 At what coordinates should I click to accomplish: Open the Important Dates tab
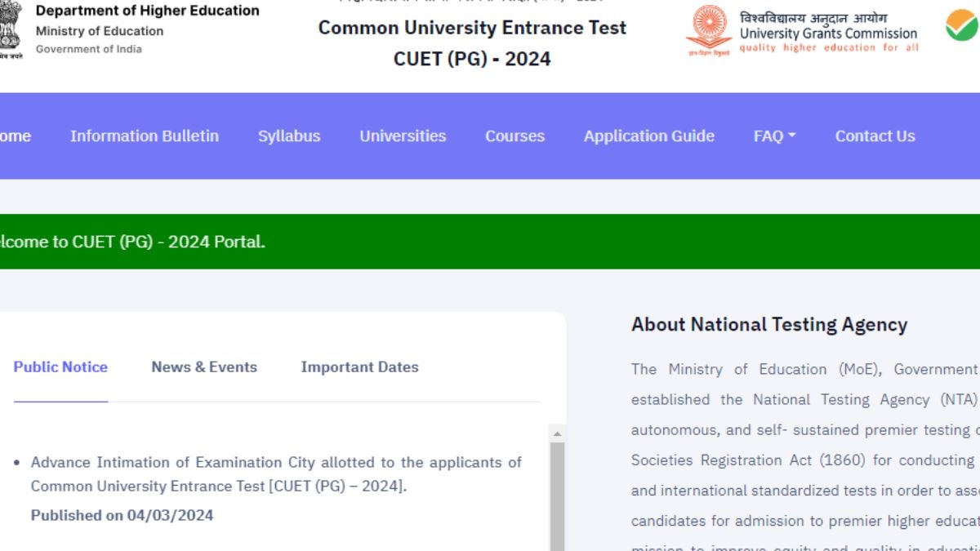[x=359, y=367]
